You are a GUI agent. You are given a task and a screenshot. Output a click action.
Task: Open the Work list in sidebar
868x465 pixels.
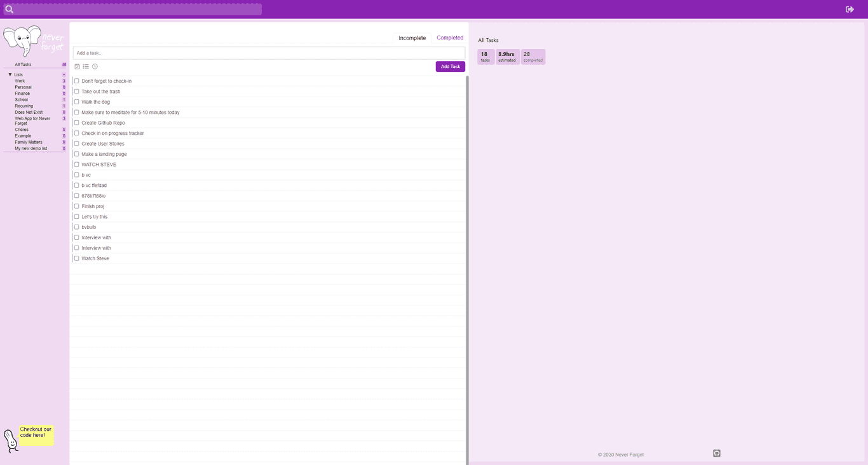tap(20, 81)
